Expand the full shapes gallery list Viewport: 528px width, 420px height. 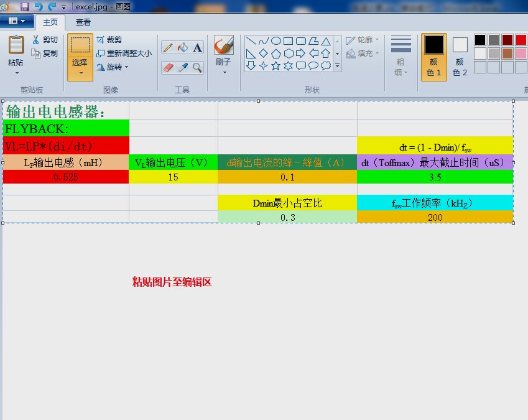point(338,66)
